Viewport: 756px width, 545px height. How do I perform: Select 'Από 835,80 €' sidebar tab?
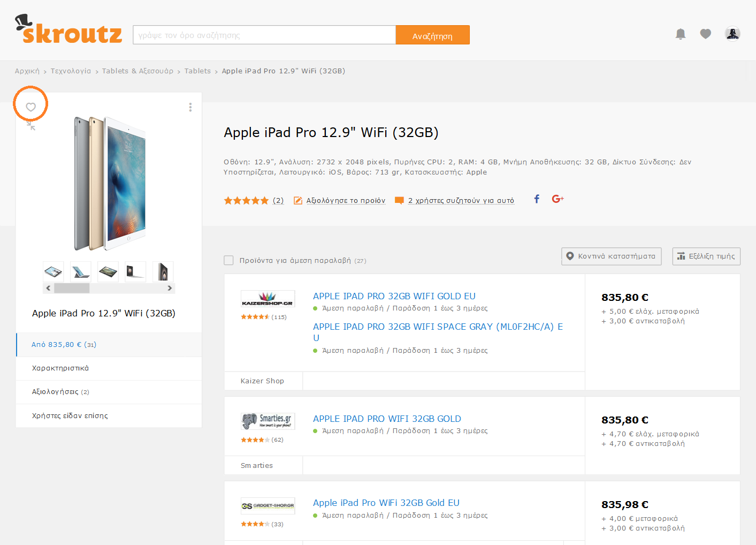(x=109, y=345)
